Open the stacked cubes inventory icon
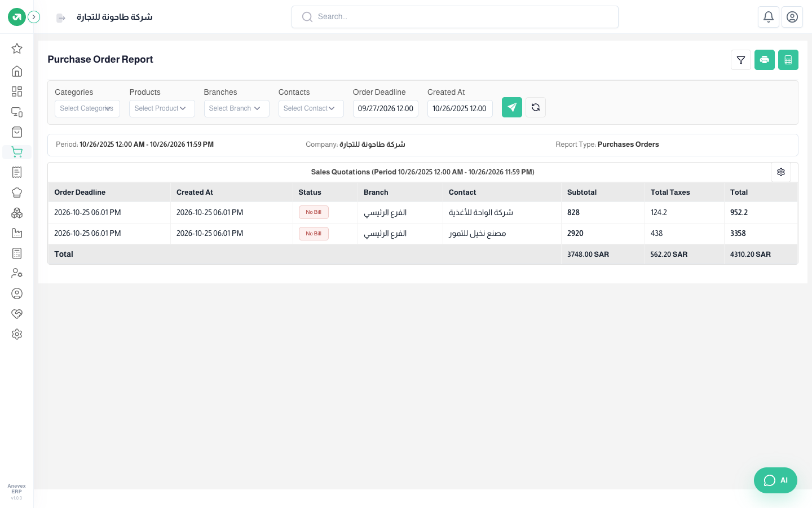 pos(17,213)
